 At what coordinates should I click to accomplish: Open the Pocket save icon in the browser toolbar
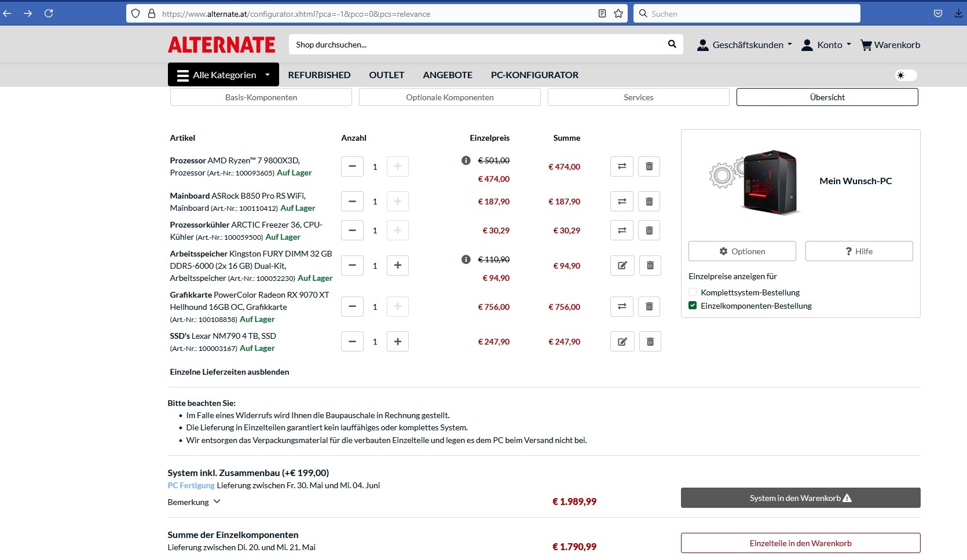938,13
